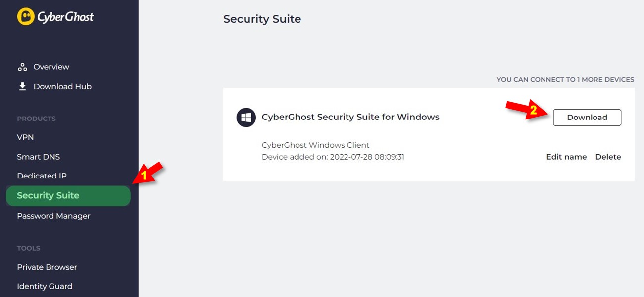
Task: Click the Security Suite page heading
Action: pyautogui.click(x=262, y=19)
